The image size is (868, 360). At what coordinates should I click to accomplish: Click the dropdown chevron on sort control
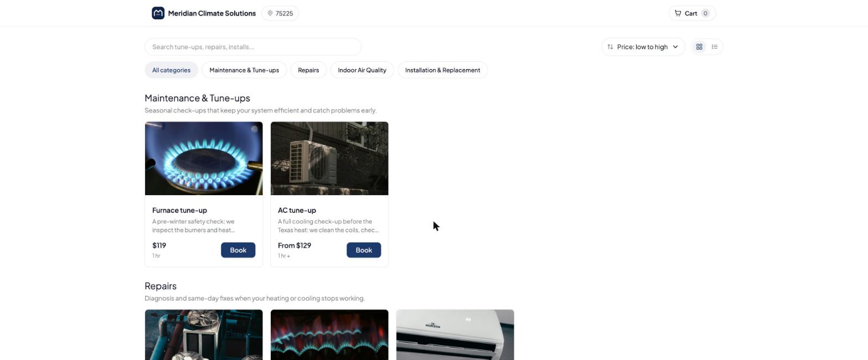pos(675,47)
